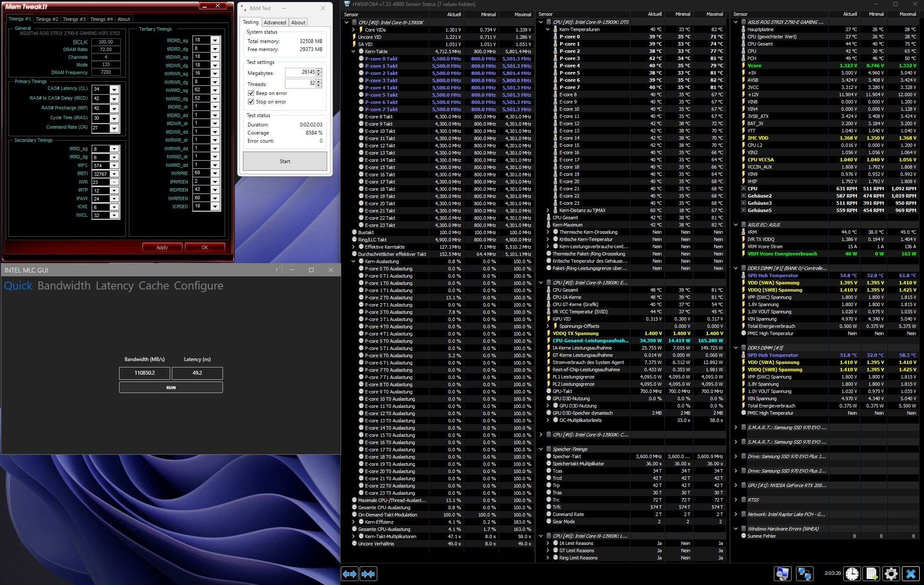Click HWiNFO collapse sensor columns arrows icon
Image resolution: width=924 pixels, height=585 pixels.
click(x=368, y=574)
